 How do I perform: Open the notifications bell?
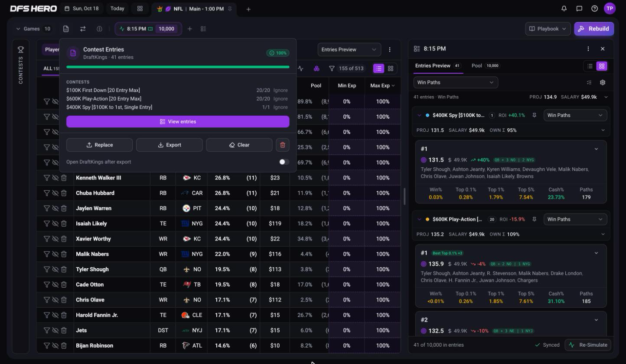pos(564,8)
